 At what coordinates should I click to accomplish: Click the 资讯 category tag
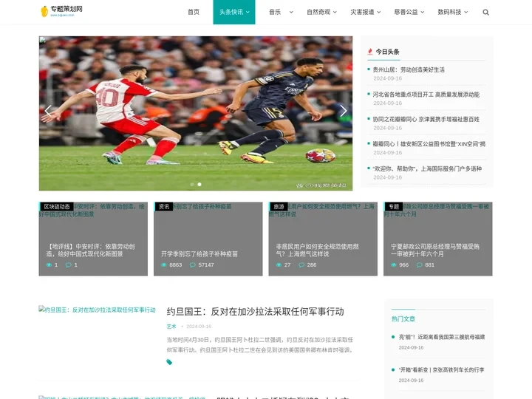(164, 207)
